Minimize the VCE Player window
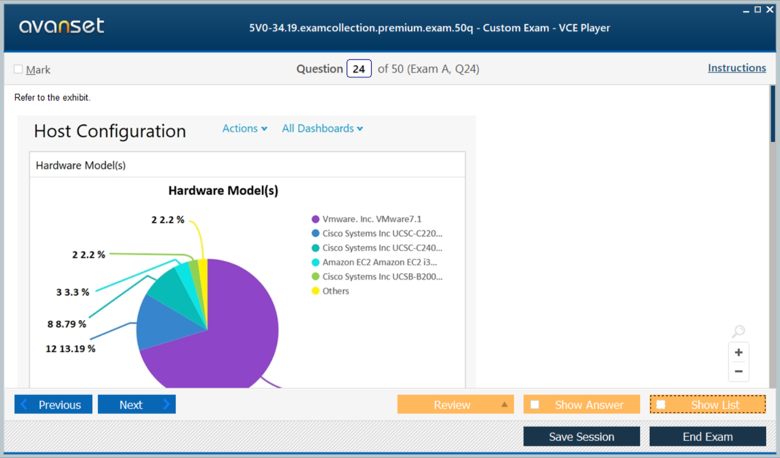780x458 pixels. point(746,10)
